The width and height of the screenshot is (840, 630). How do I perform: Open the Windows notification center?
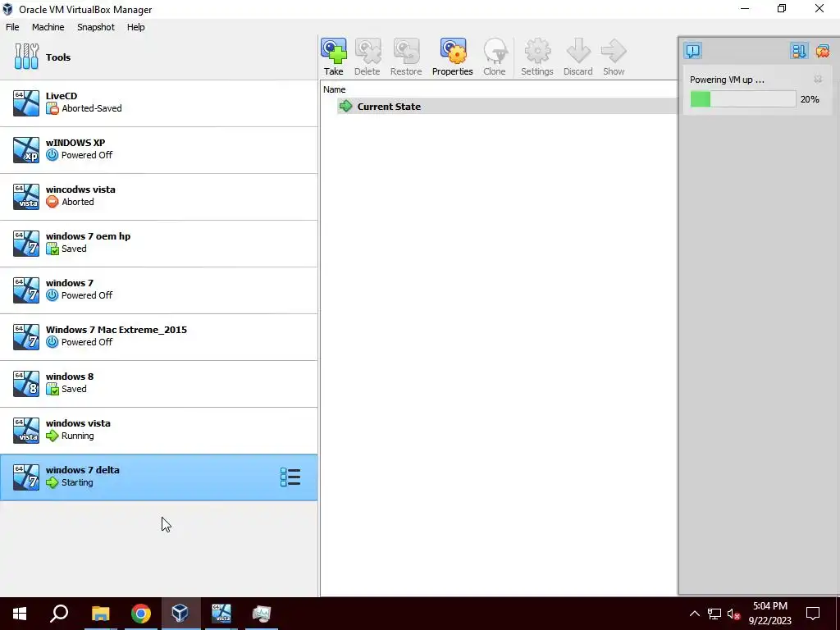pyautogui.click(x=813, y=614)
